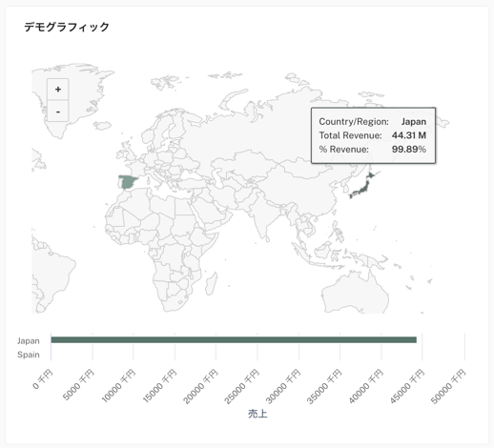Click the Japan revenue bar
Image resolution: width=494 pixels, height=448 pixels.
pyautogui.click(x=234, y=340)
